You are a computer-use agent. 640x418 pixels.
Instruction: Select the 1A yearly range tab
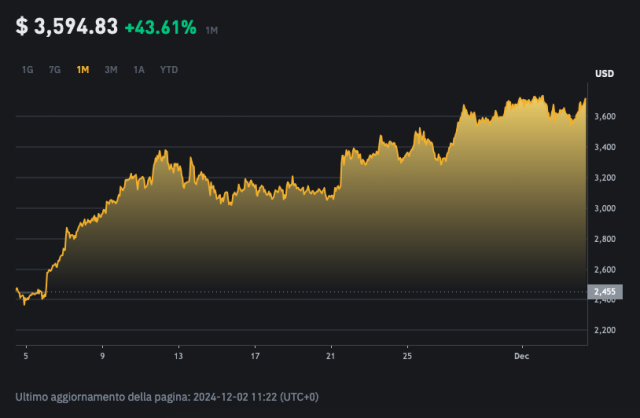(139, 70)
